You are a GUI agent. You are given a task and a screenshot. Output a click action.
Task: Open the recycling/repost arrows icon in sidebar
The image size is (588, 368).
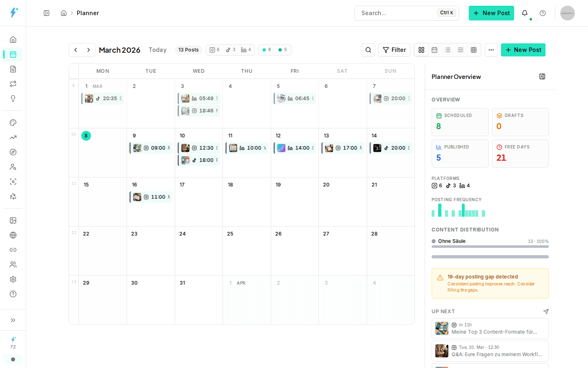click(13, 84)
